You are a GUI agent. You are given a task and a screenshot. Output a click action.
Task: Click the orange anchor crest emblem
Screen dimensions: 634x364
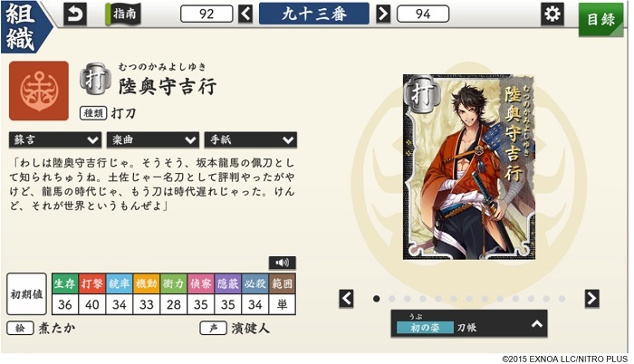coord(39,91)
